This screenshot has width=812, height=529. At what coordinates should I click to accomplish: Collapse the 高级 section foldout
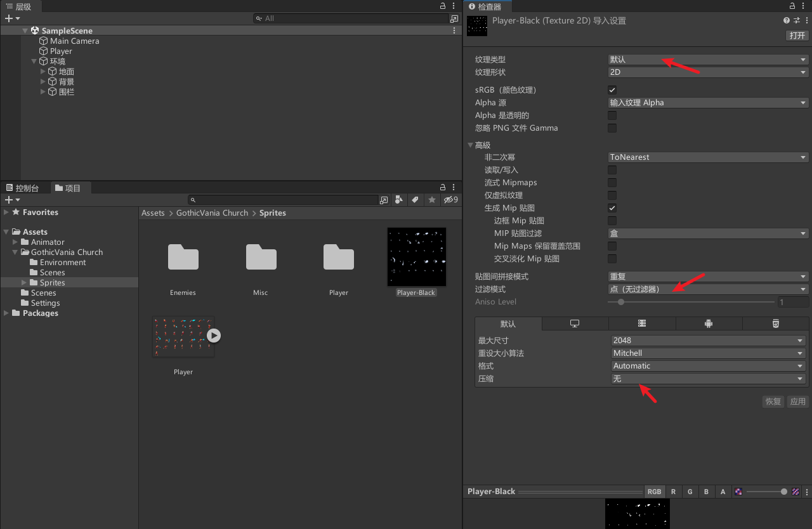471,145
